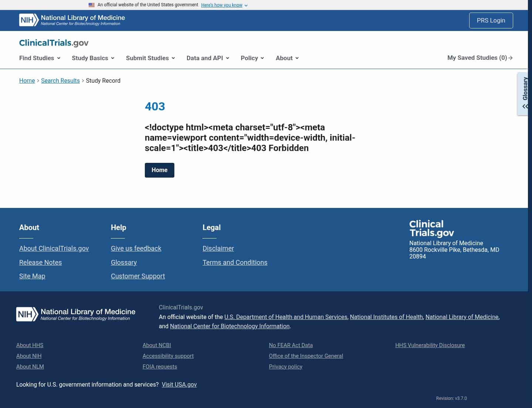Screen dimensions: 532x408
Task: Click the ClinicalTrials.gov site logo
Action: pos(54,43)
